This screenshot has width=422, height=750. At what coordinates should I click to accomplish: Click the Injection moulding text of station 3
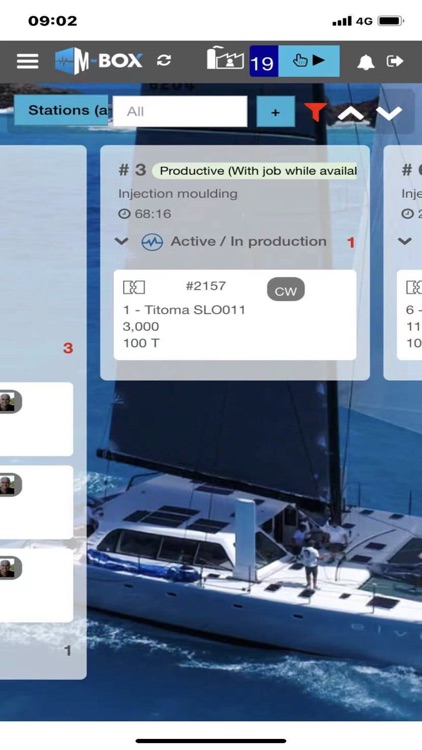click(x=178, y=194)
